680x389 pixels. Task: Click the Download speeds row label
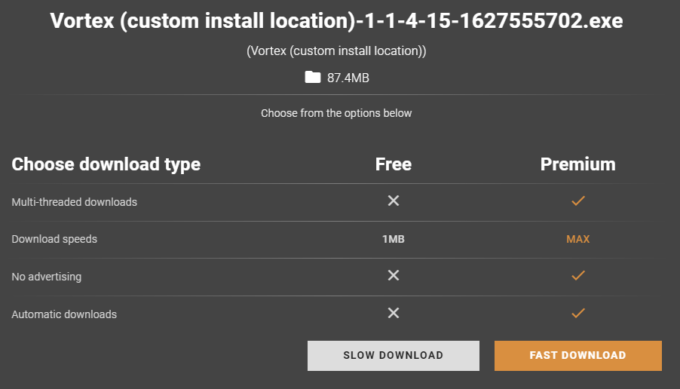coord(54,239)
